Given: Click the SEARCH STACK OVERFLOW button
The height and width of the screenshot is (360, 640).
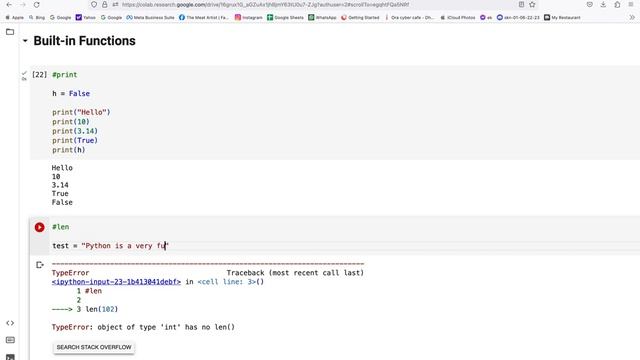Looking at the screenshot, I should (x=94, y=347).
